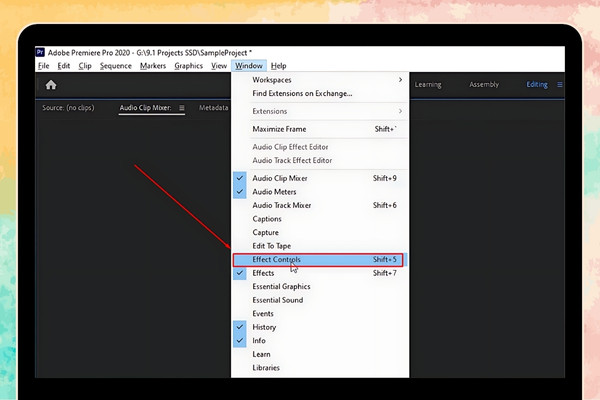
Task: Open the workspaces overflow menu icon beside Editing
Action: (559, 85)
